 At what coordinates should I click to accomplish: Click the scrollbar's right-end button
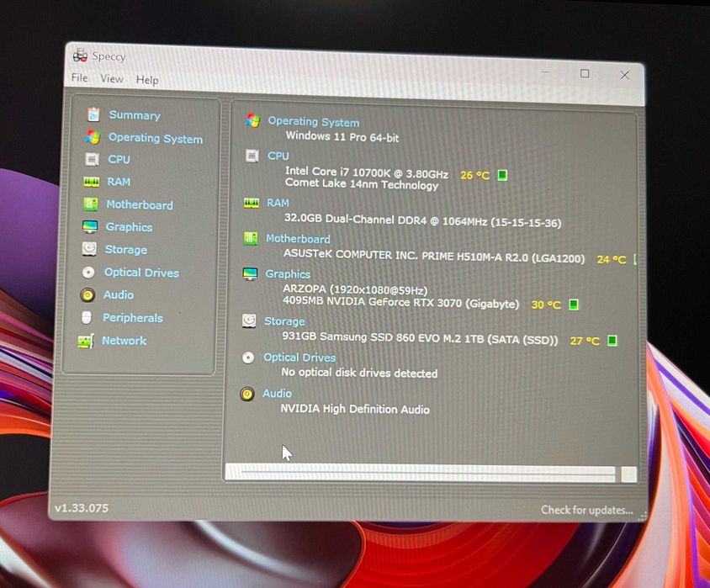(628, 474)
